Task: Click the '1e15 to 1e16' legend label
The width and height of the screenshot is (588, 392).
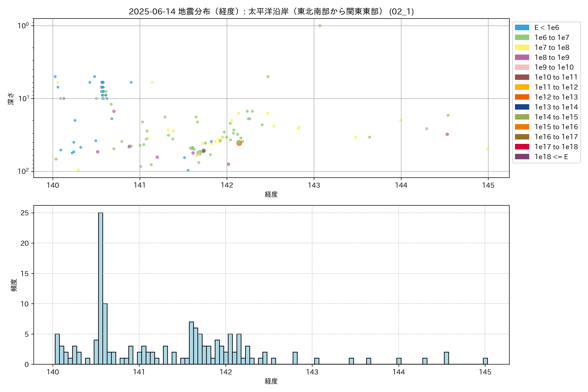Action: point(556,127)
